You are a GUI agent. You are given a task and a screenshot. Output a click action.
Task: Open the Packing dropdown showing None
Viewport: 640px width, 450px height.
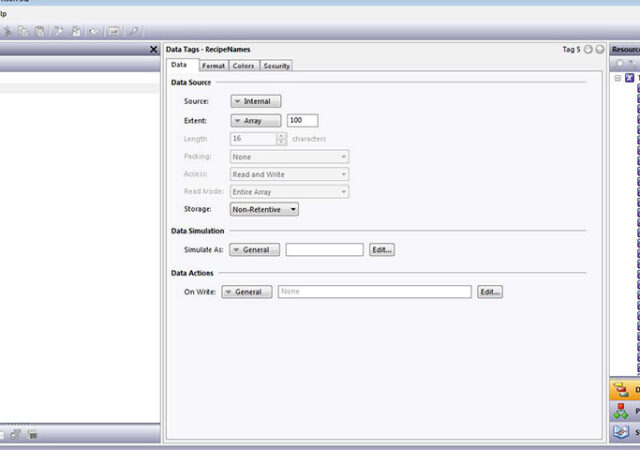(x=289, y=157)
